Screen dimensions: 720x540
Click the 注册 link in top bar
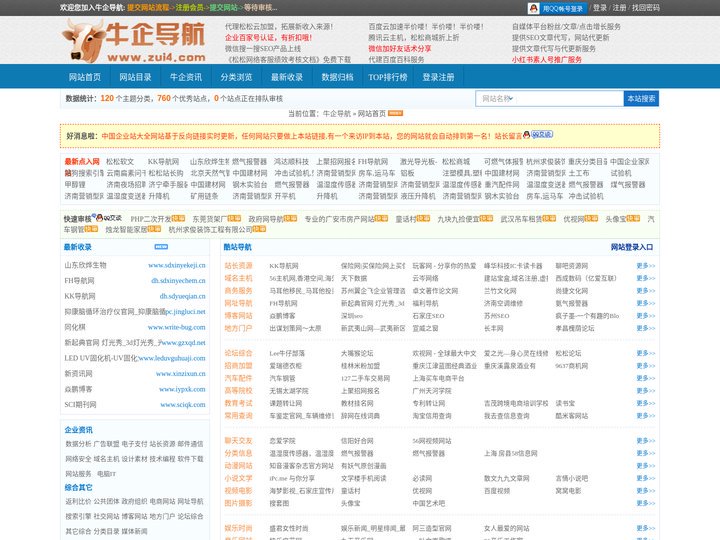pos(619,8)
